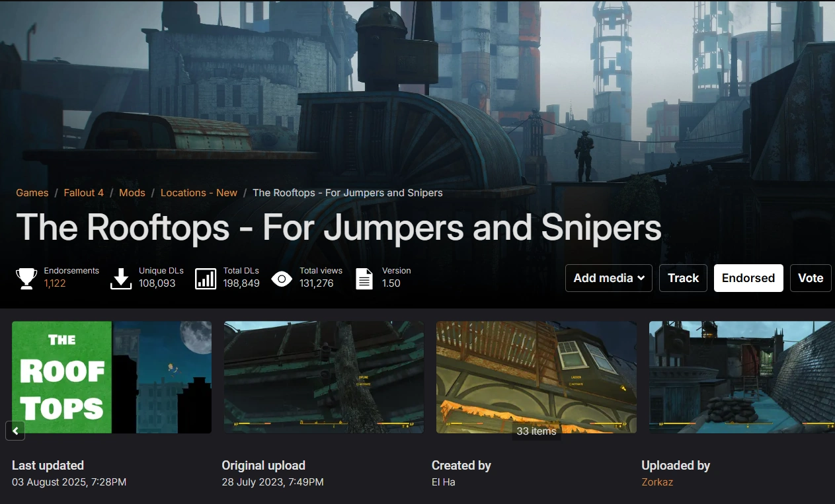Click the Total views eye icon
The width and height of the screenshot is (835, 504).
282,278
